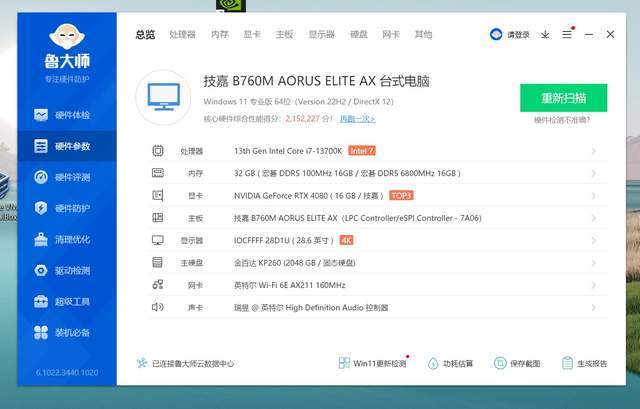Open Win11更新检测 tool
Image resolution: width=640 pixels, height=409 pixels.
[x=373, y=363]
